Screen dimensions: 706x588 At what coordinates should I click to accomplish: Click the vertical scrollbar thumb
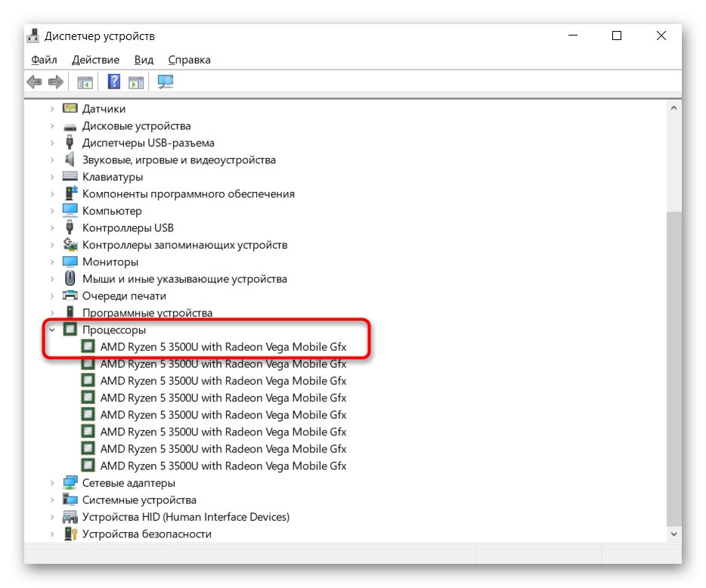[x=673, y=368]
